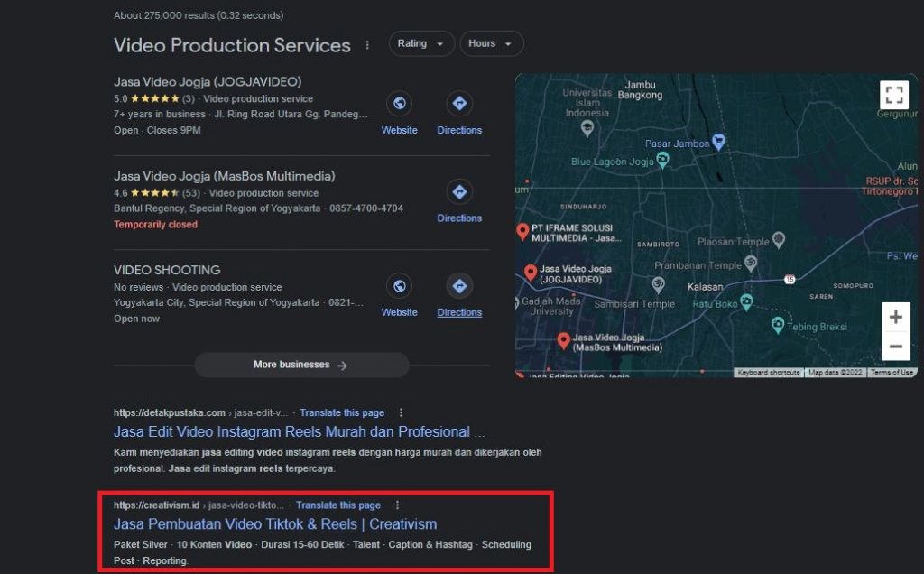
Task: Open the Website link icon for JOGJAVIDEO
Action: [400, 104]
